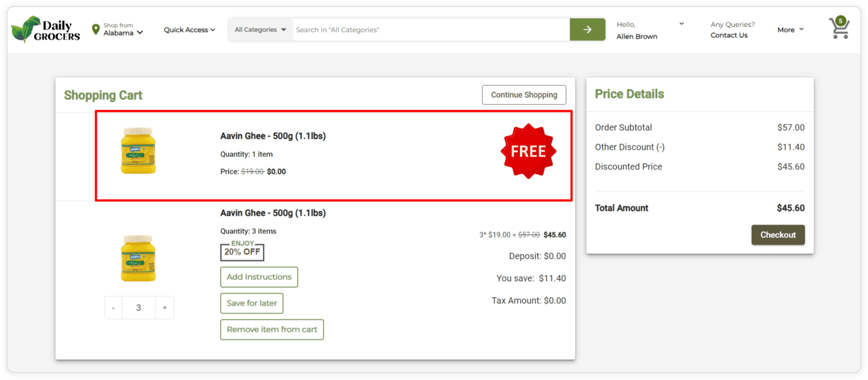Click Continue Shopping button
Image resolution: width=868 pixels, height=380 pixels.
point(524,95)
